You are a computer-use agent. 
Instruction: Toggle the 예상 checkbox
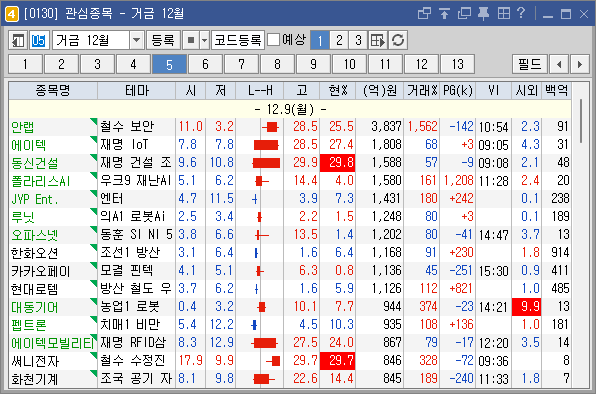(x=273, y=40)
